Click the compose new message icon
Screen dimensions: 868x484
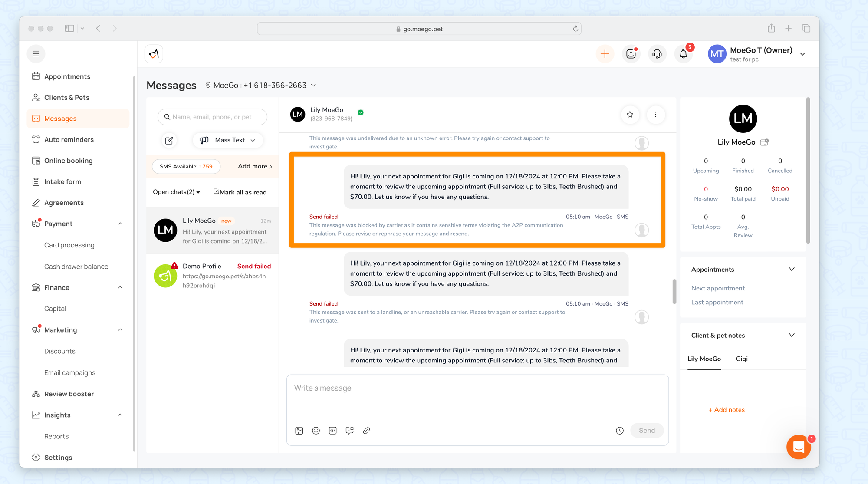coord(169,140)
